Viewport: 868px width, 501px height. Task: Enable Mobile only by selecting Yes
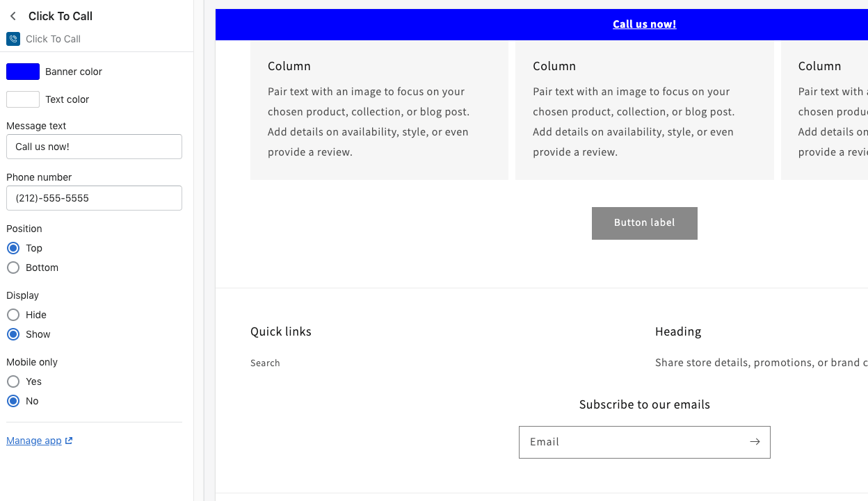13,381
